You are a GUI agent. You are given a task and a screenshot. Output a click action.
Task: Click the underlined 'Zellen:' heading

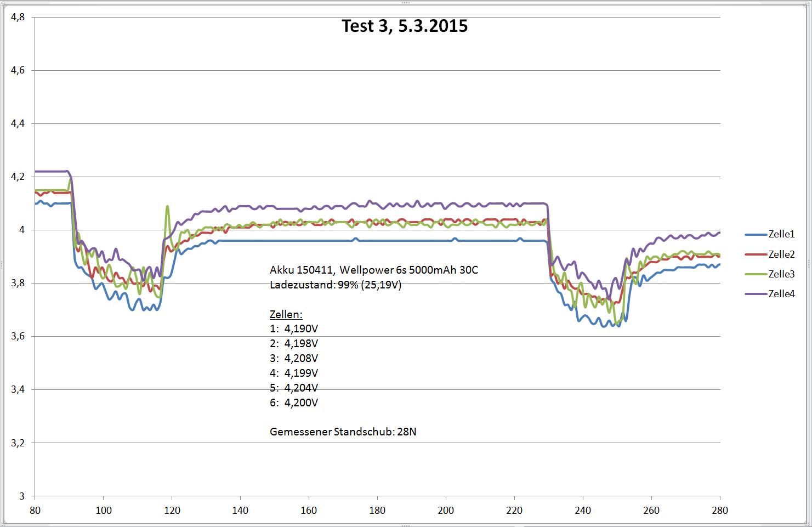[x=286, y=314]
